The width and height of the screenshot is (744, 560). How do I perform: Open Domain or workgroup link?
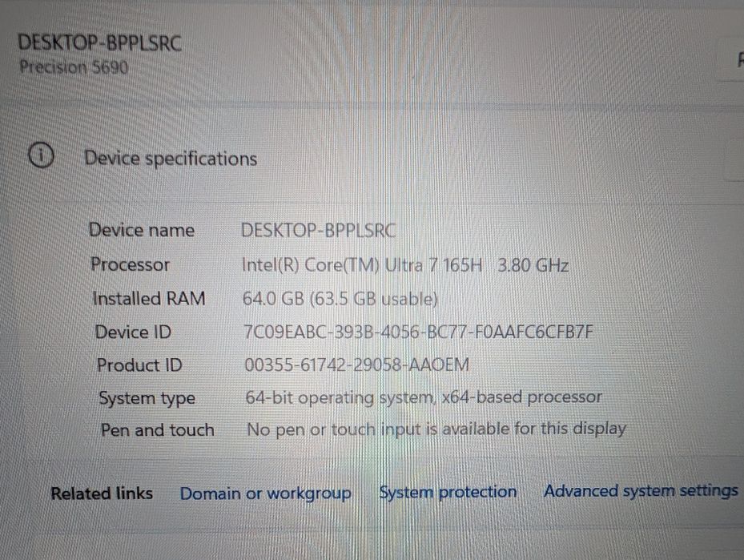pyautogui.click(x=266, y=494)
